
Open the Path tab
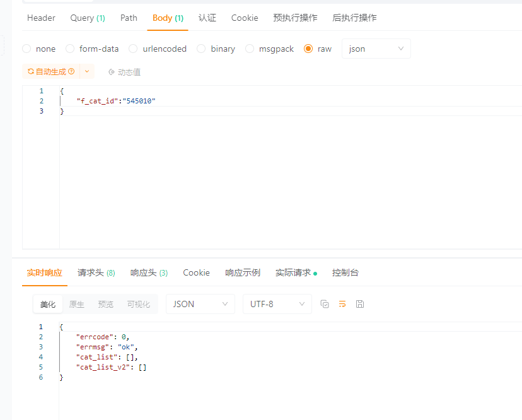pos(129,18)
